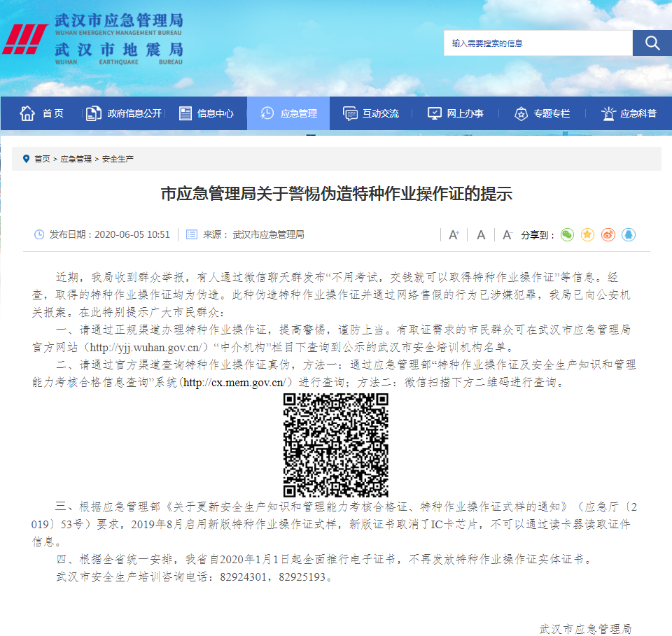Click the 应急管理 breadcrumb link

pyautogui.click(x=76, y=159)
